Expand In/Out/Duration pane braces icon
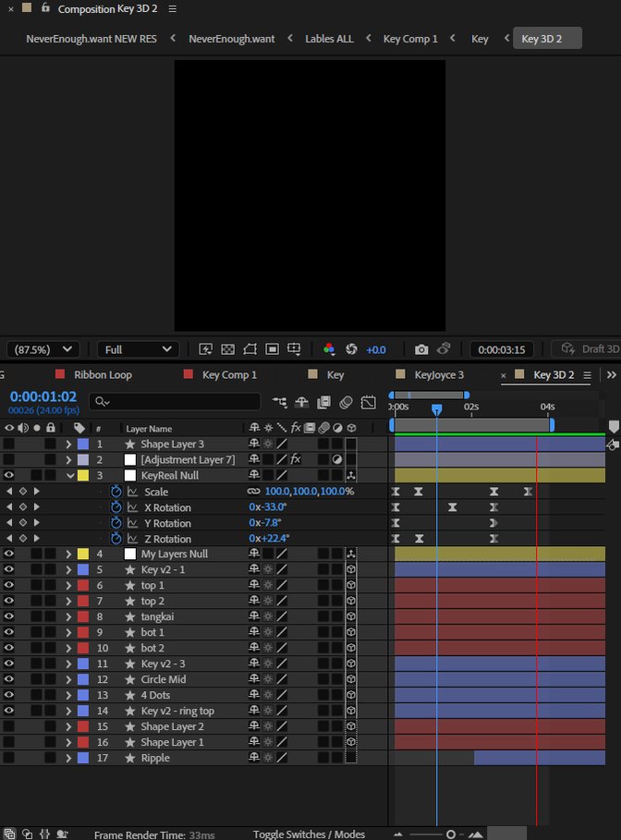This screenshot has height=840, width=621. tap(45, 834)
